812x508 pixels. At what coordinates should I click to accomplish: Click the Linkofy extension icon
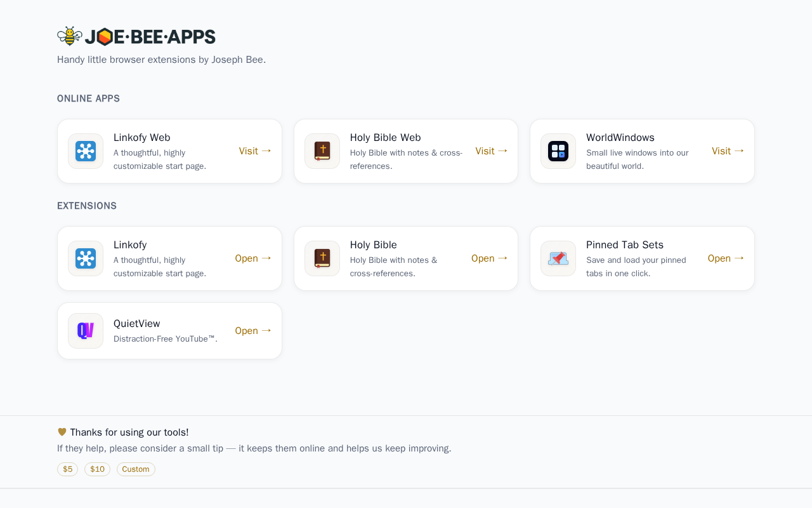tap(86, 258)
